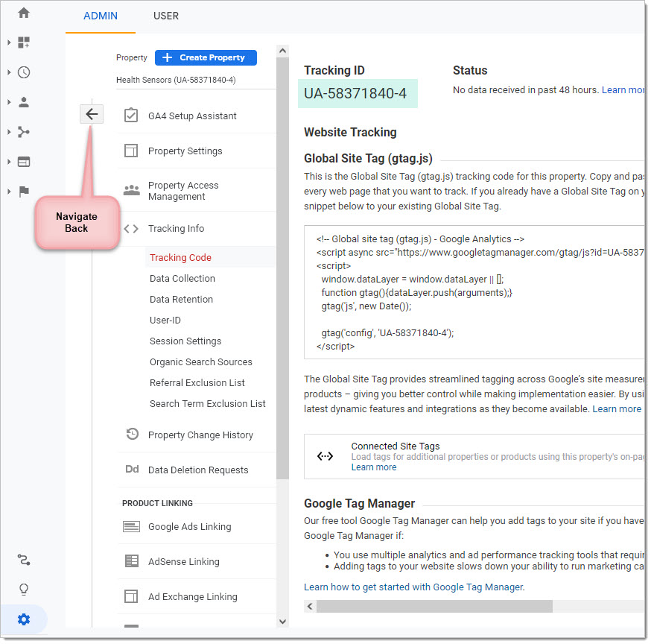Expand the Conversions section arrow
This screenshot has width=651, height=644.
click(x=9, y=192)
